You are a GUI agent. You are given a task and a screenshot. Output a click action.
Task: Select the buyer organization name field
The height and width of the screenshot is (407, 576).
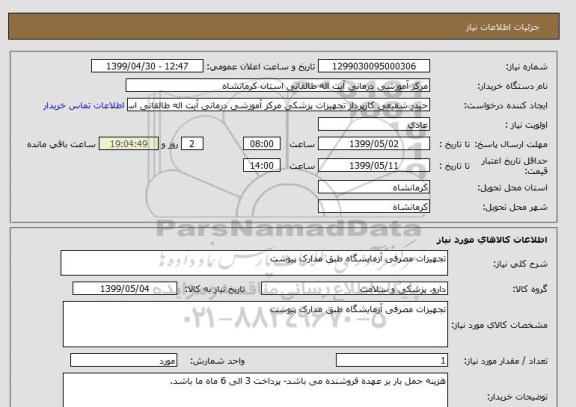(x=277, y=86)
